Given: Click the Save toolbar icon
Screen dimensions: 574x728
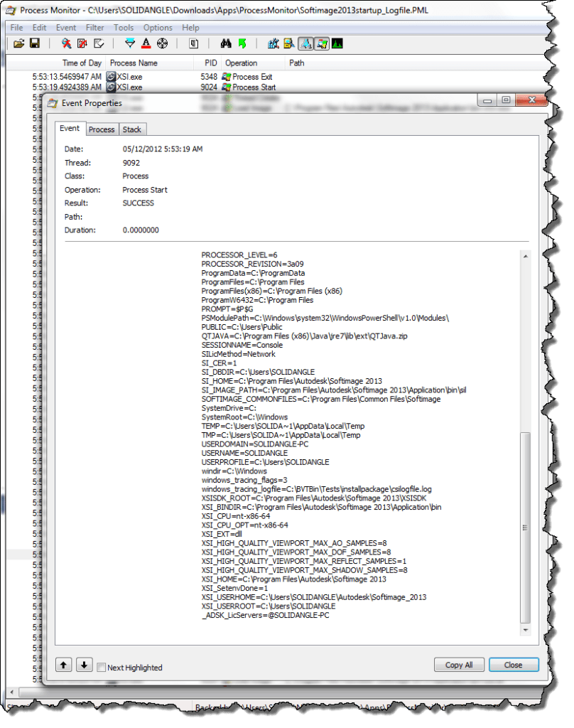Looking at the screenshot, I should click(x=33, y=44).
